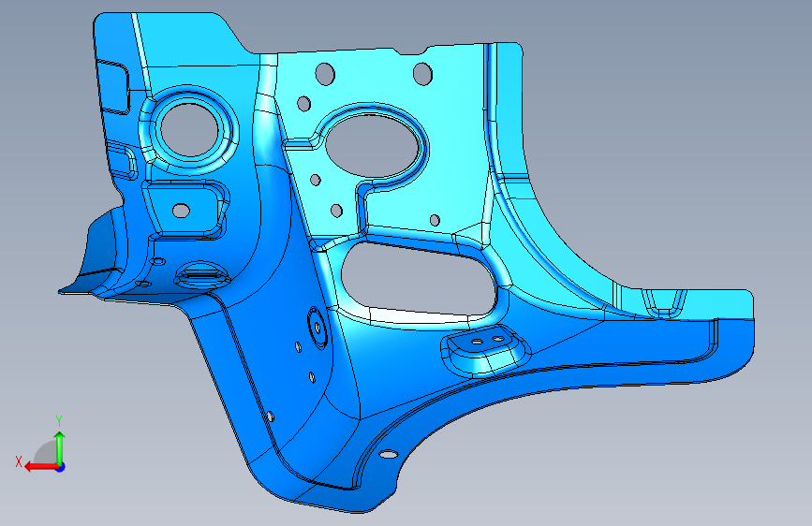Click the red "X" label by the triad

(x=19, y=461)
